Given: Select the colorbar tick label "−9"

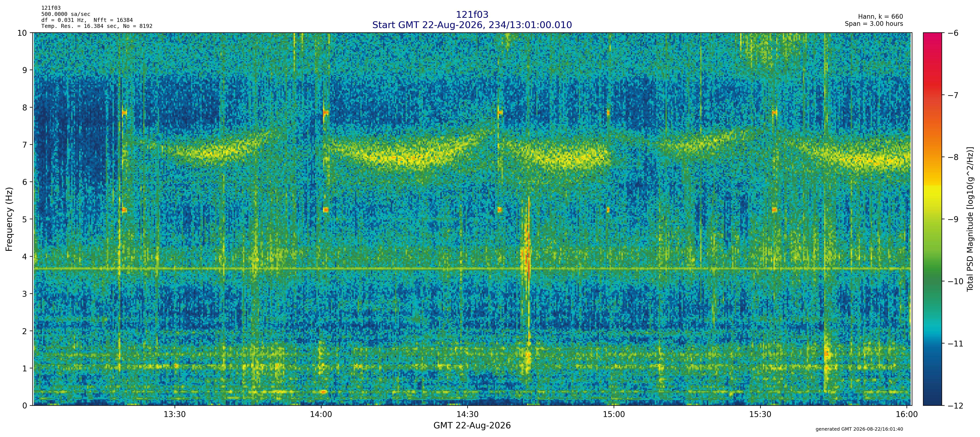Looking at the screenshot, I should [953, 219].
